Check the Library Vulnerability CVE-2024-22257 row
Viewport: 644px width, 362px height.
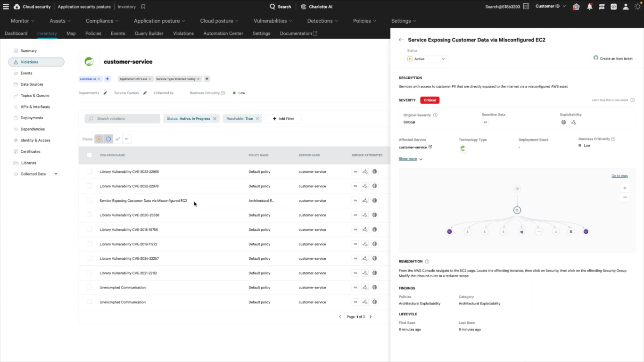click(90, 259)
